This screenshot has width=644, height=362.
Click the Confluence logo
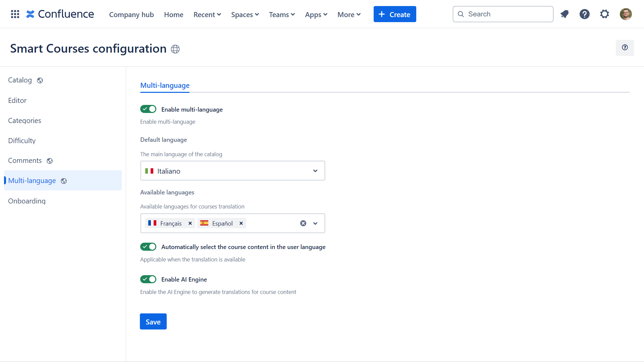[x=60, y=14]
